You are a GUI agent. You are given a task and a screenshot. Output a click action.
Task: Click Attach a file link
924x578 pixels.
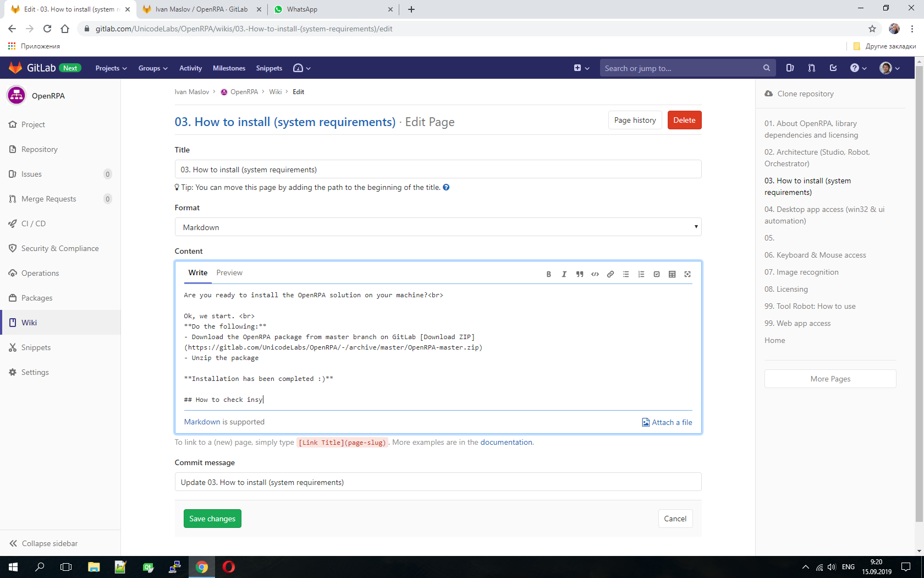(667, 422)
